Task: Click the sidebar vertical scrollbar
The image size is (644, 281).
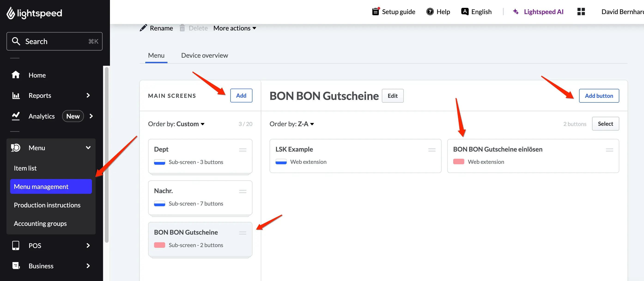Action: (x=106, y=155)
